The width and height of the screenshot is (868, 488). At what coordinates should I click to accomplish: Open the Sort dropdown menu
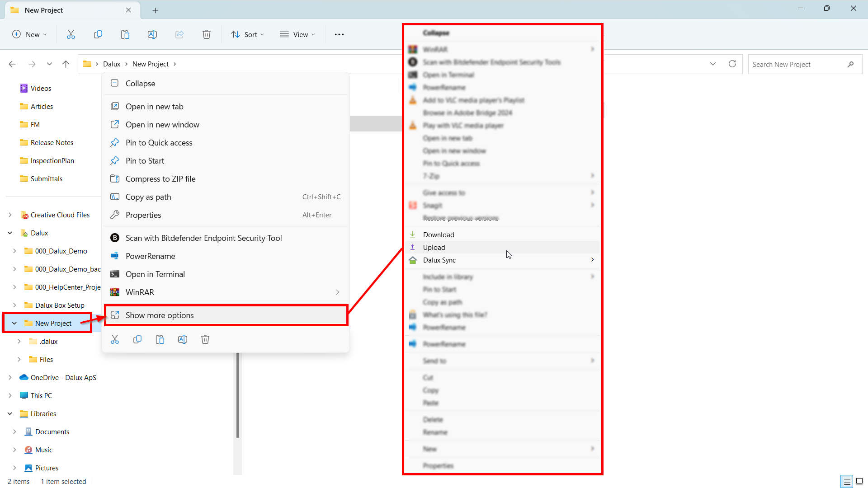pyautogui.click(x=248, y=34)
